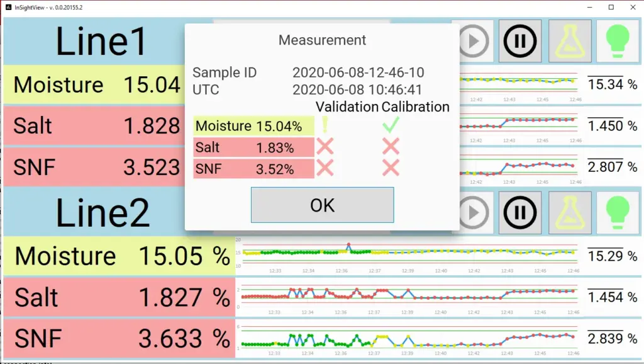This screenshot has height=364, width=644.
Task: Click the Line1 play button
Action: 474,41
